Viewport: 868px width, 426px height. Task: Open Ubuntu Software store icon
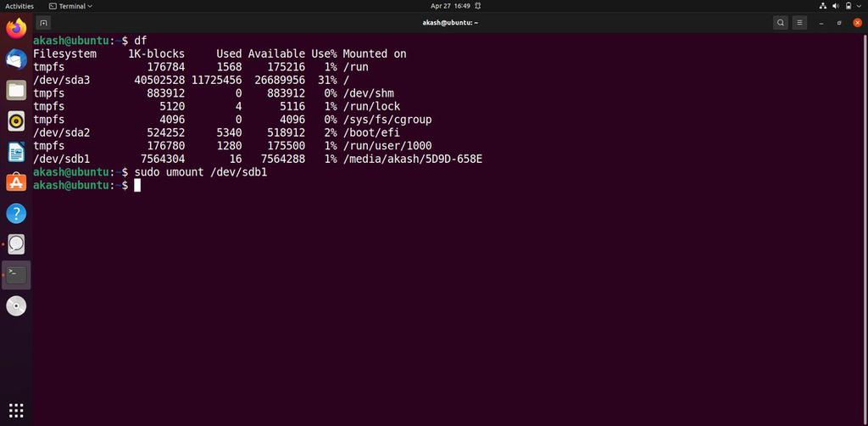click(x=16, y=182)
